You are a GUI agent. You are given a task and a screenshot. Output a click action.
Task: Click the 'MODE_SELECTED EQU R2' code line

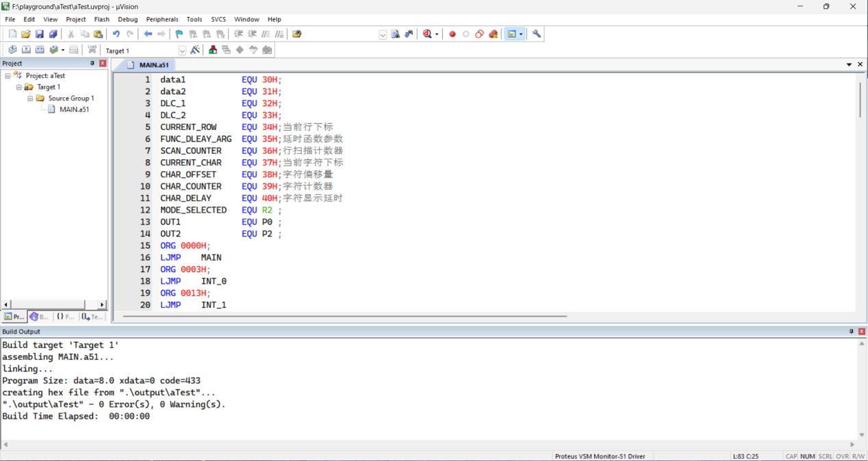coord(221,210)
